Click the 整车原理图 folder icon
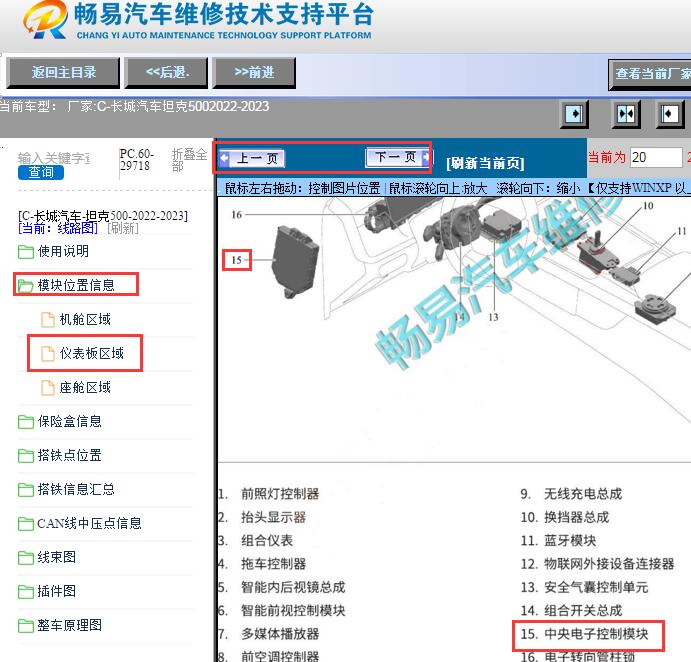Screen dimensions: 691x662 (26, 625)
